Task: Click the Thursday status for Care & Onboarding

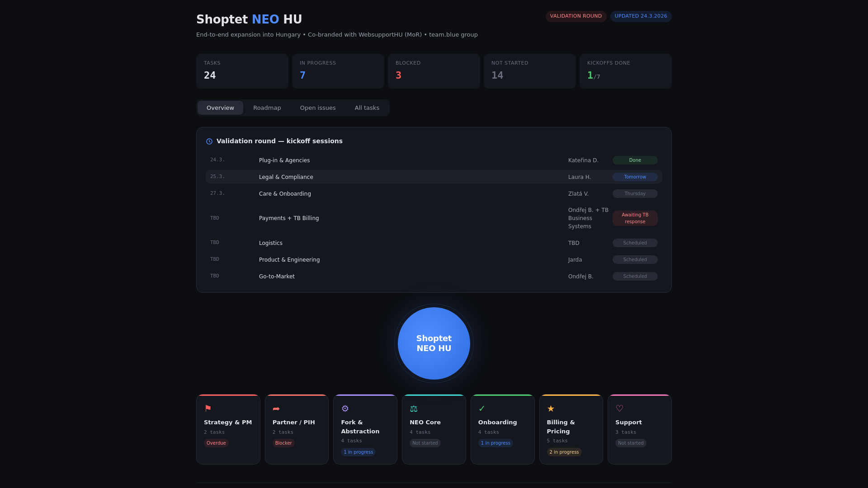Action: coord(635,194)
